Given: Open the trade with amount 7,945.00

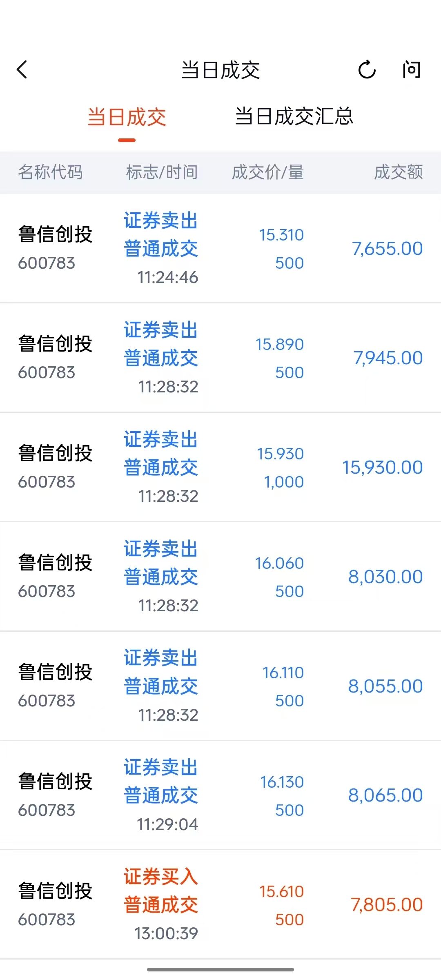Looking at the screenshot, I should coord(220,358).
